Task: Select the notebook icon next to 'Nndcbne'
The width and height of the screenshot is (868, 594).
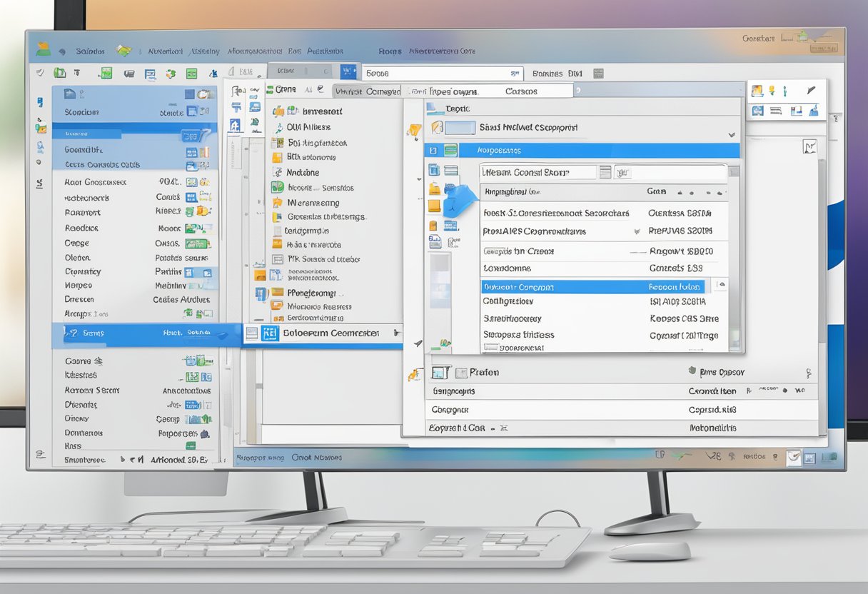Action: click(x=277, y=173)
